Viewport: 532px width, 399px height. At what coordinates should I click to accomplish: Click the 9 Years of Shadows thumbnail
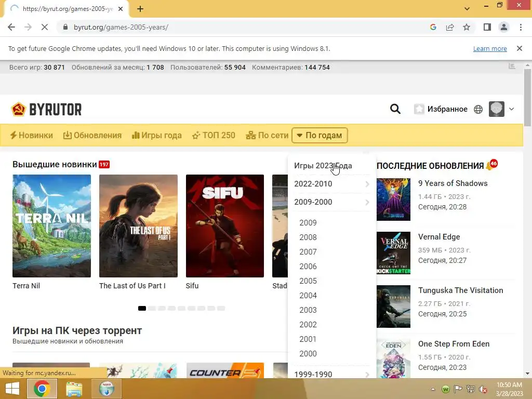[394, 199]
